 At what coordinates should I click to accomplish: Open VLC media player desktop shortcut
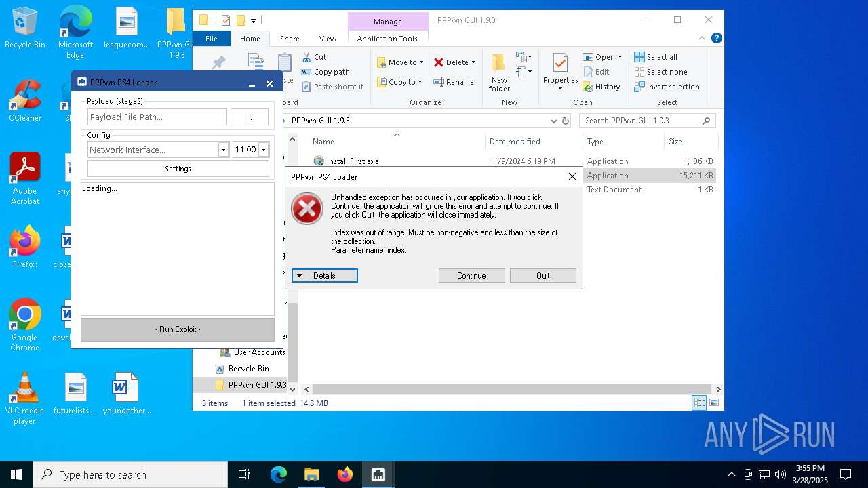pos(25,399)
